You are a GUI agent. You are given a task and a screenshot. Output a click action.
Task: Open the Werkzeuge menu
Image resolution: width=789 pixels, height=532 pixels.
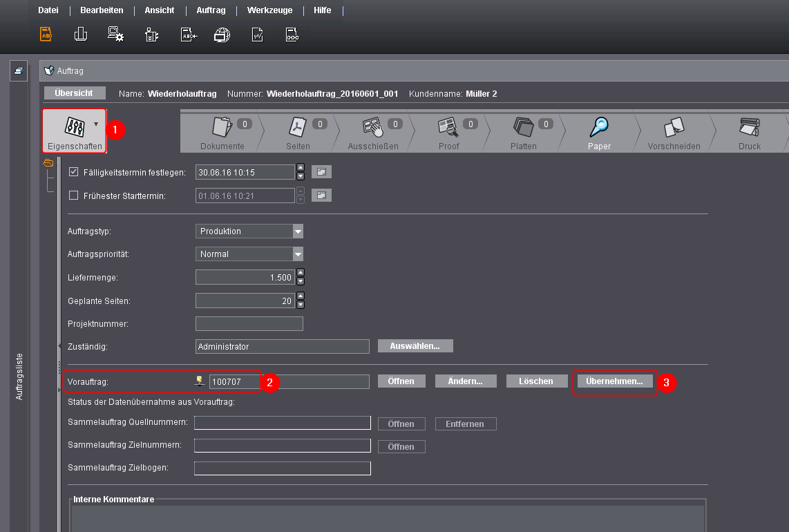269,10
